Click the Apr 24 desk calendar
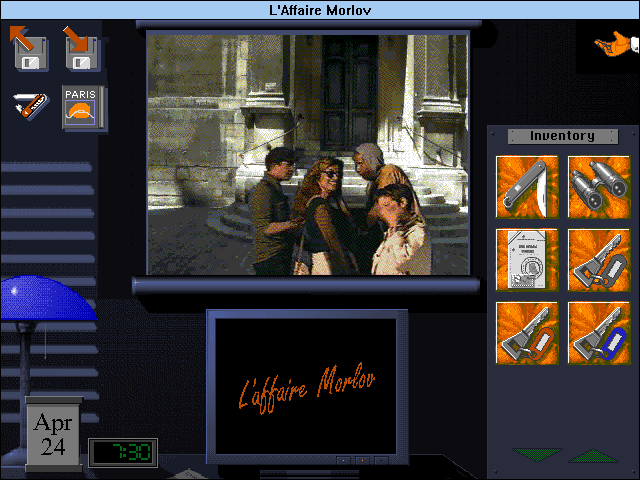 53,433
